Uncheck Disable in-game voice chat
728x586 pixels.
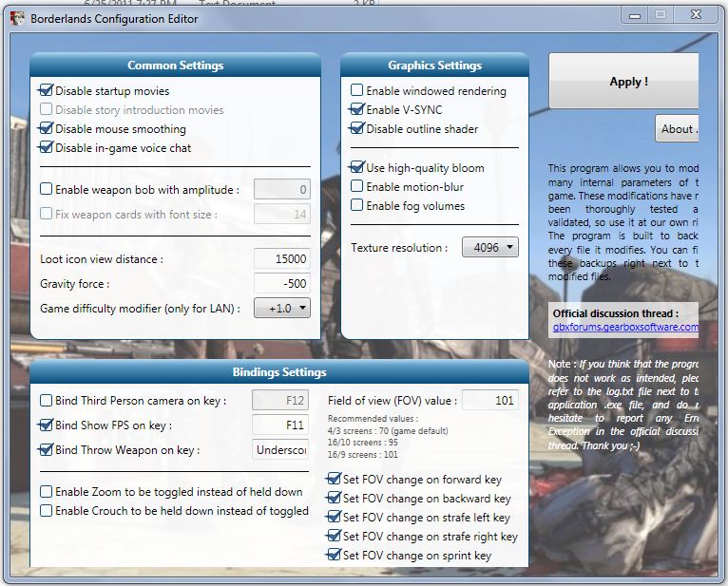46,147
